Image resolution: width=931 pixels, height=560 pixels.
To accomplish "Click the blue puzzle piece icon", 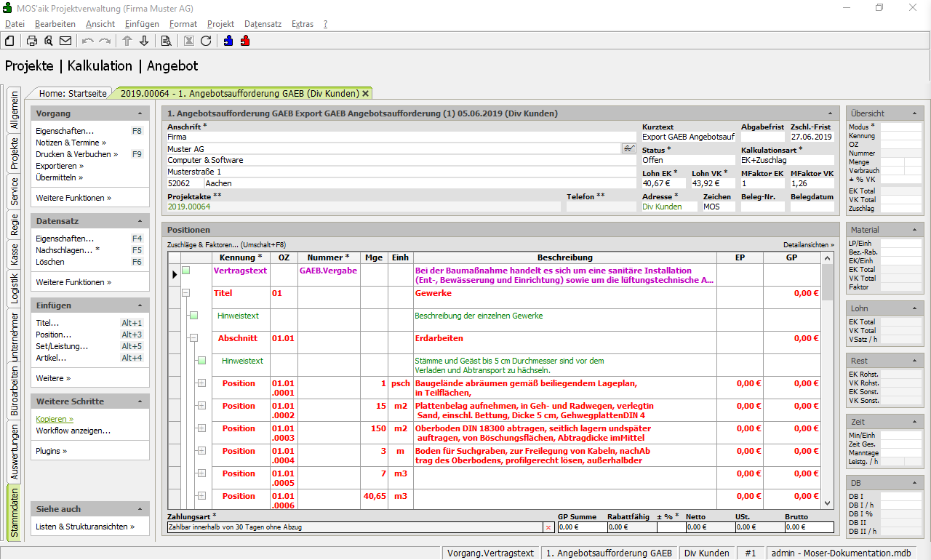I will point(228,41).
